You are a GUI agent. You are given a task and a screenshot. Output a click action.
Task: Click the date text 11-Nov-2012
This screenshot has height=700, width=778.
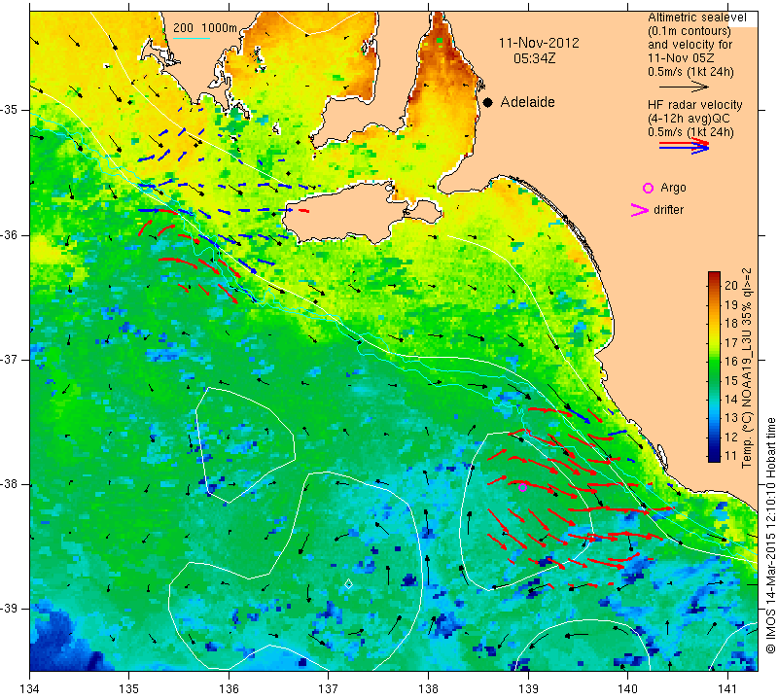pos(539,43)
